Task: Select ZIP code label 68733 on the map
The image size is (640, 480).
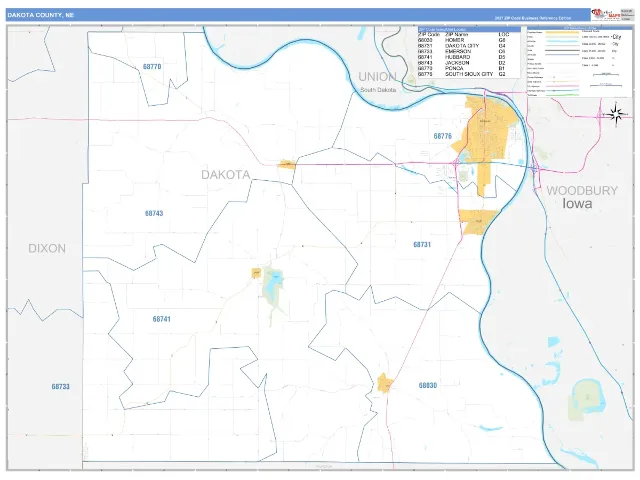Action: point(60,386)
